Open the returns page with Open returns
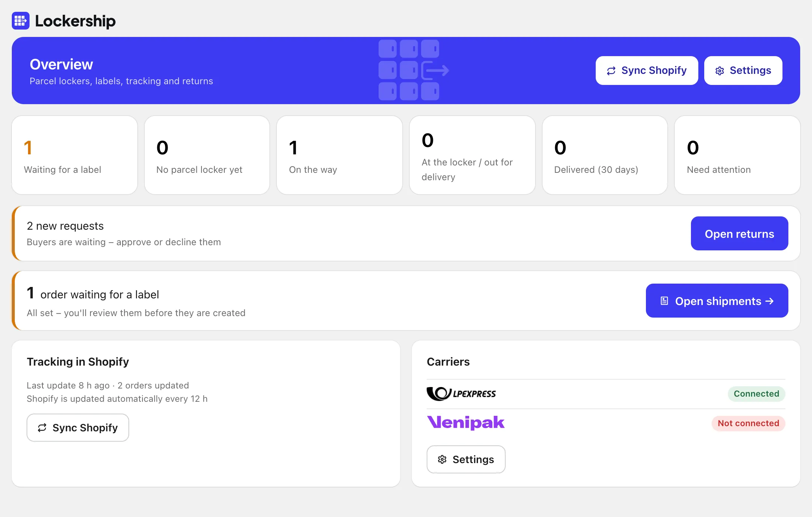This screenshot has width=812, height=517. pyautogui.click(x=739, y=233)
